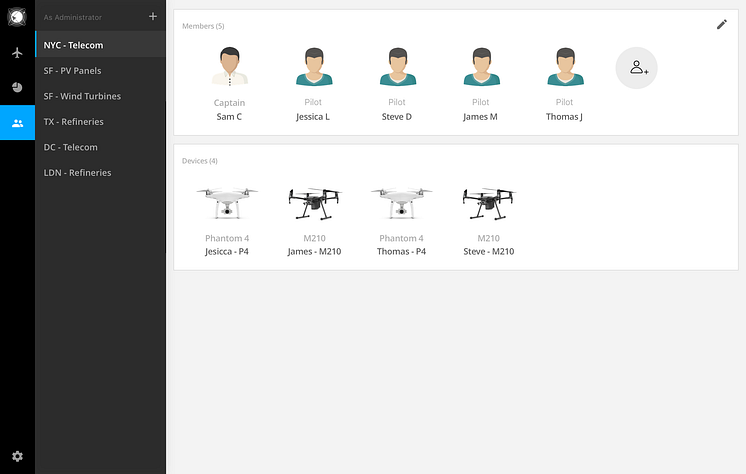Image resolution: width=746 pixels, height=474 pixels.
Task: Click the 'Captain' role label
Action: pos(229,103)
